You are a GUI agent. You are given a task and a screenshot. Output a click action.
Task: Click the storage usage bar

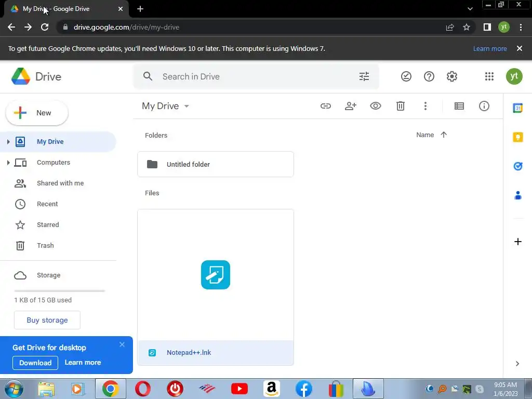pos(59,291)
